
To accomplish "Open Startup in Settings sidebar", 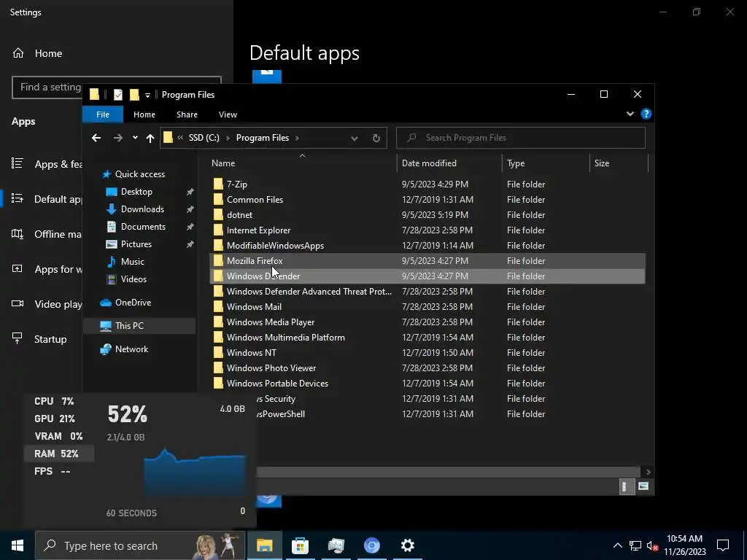I will 39,339.
